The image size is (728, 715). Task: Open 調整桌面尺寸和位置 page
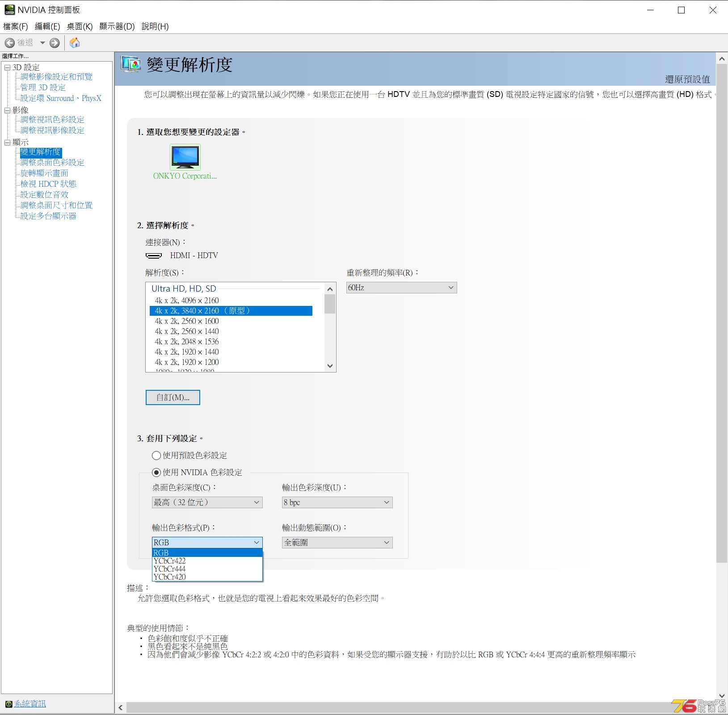point(56,205)
